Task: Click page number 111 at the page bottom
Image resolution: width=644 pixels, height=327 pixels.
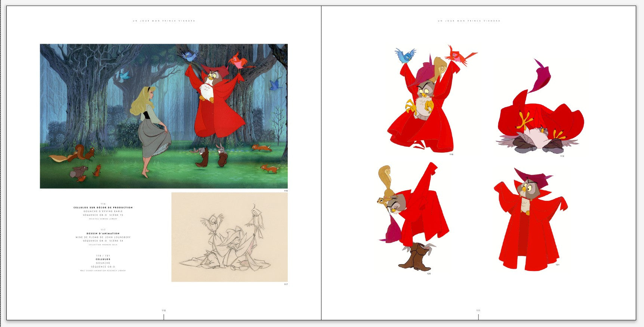Action: [478, 311]
